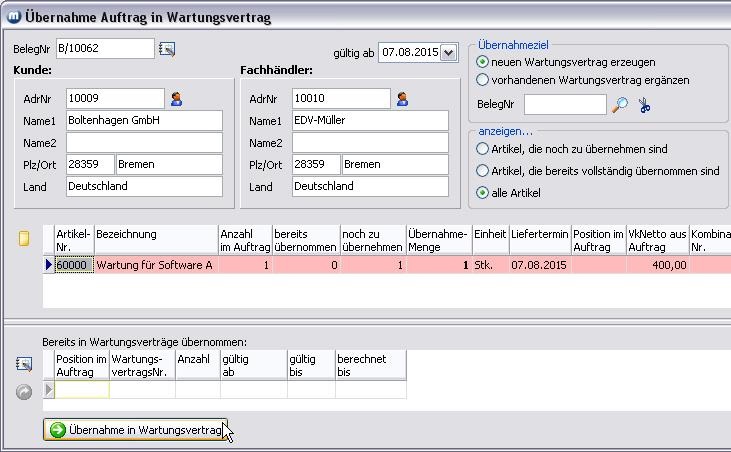The image size is (731, 452).
Task: Click the BelegNr field in Übernahmeziel
Action: pos(564,104)
